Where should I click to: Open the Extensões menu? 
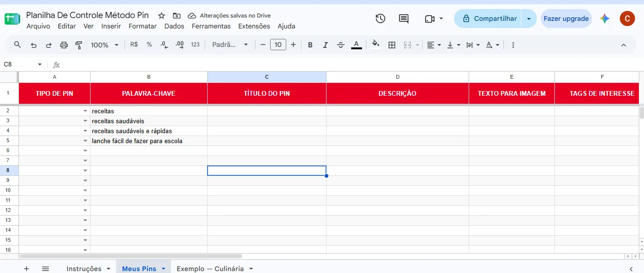click(254, 26)
